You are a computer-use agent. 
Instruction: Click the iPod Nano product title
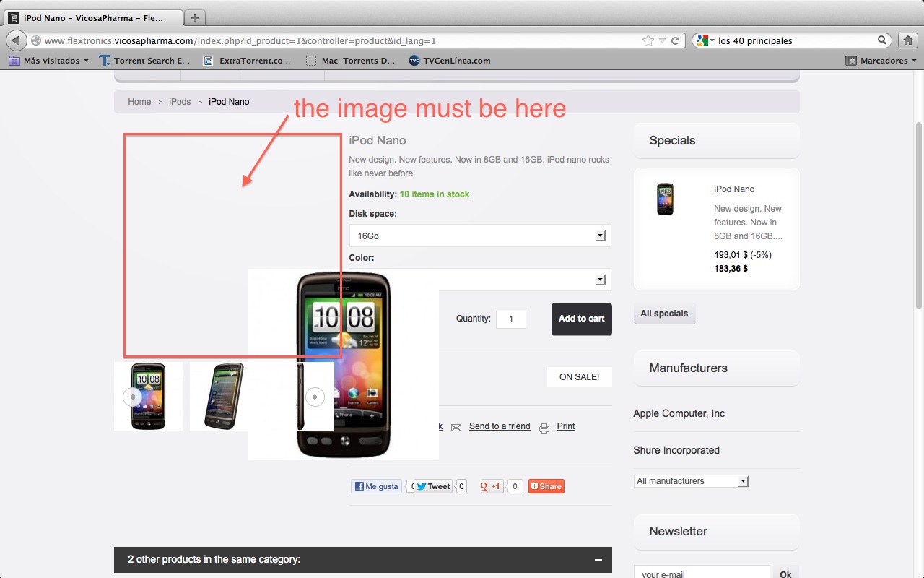(x=378, y=141)
